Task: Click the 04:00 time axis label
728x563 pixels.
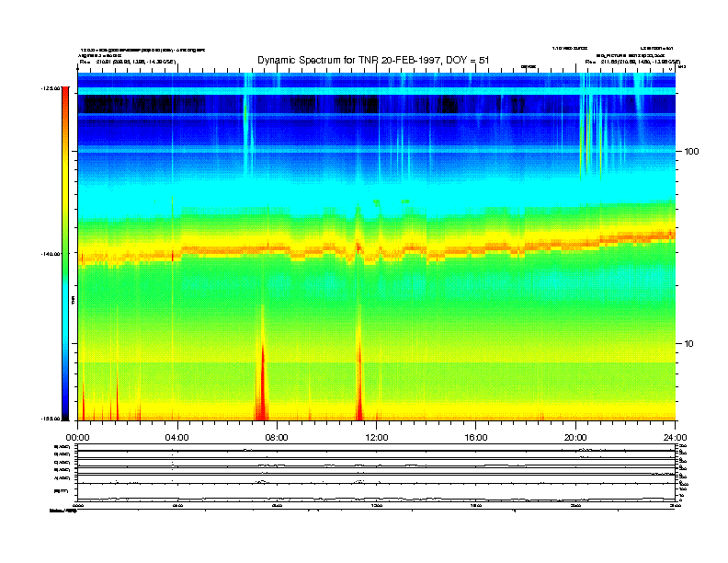Action: (177, 437)
